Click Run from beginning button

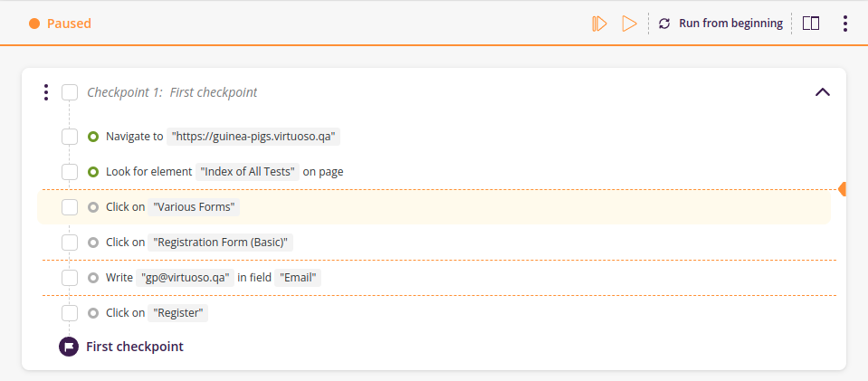tap(720, 24)
